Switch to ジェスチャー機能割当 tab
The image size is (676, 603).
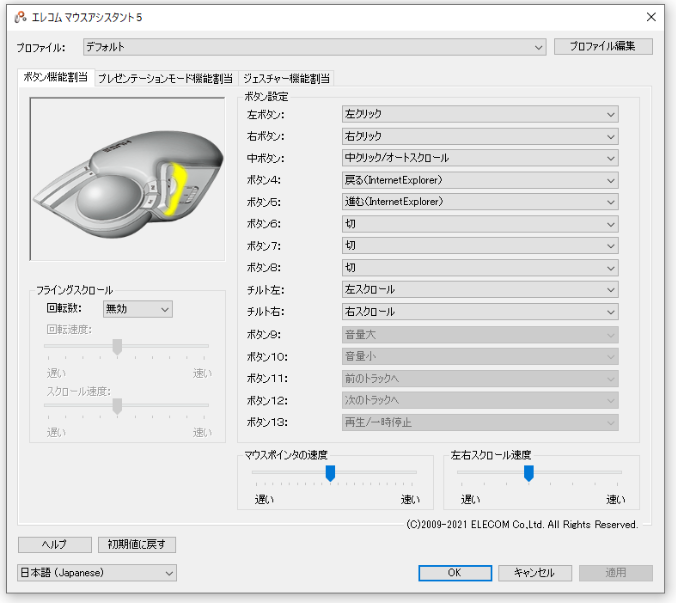coord(286,78)
